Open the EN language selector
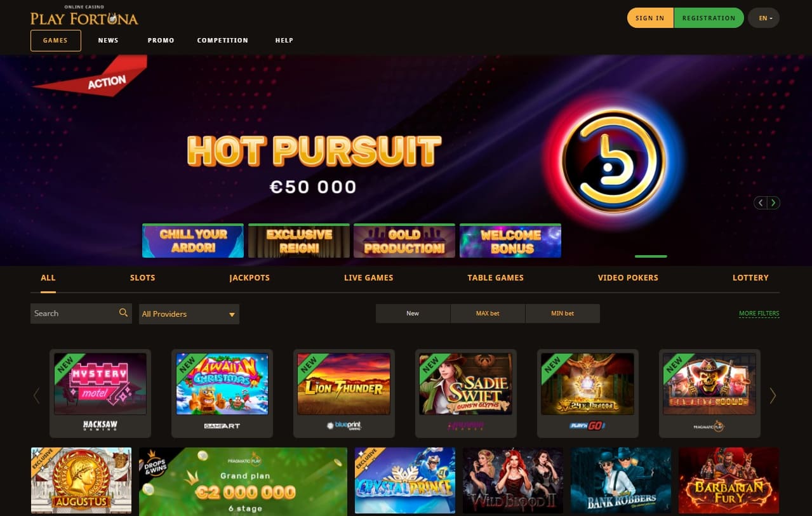Viewport: 812px width, 516px height. [x=764, y=18]
